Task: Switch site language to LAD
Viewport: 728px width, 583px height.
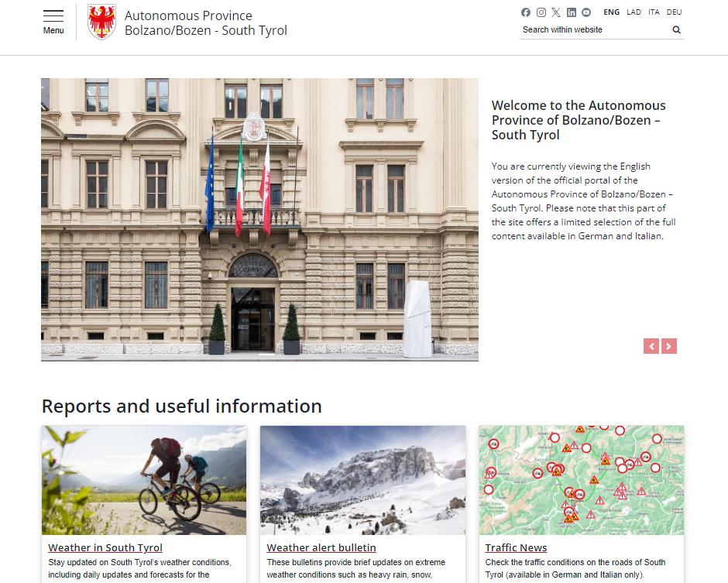Action: (634, 12)
